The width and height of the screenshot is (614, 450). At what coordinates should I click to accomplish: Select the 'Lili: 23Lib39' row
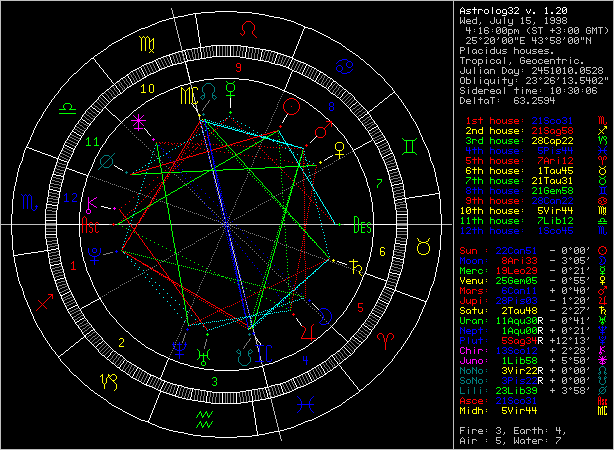coord(525,390)
